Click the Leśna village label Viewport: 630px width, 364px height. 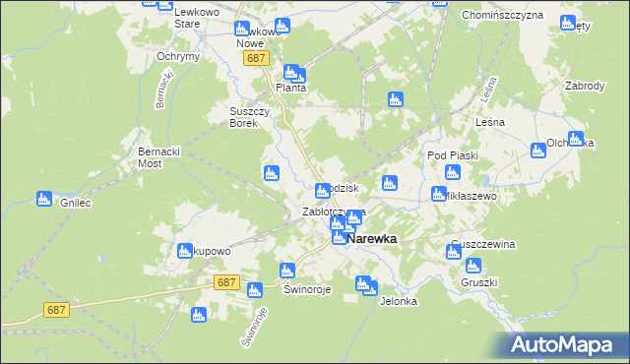[490, 122]
